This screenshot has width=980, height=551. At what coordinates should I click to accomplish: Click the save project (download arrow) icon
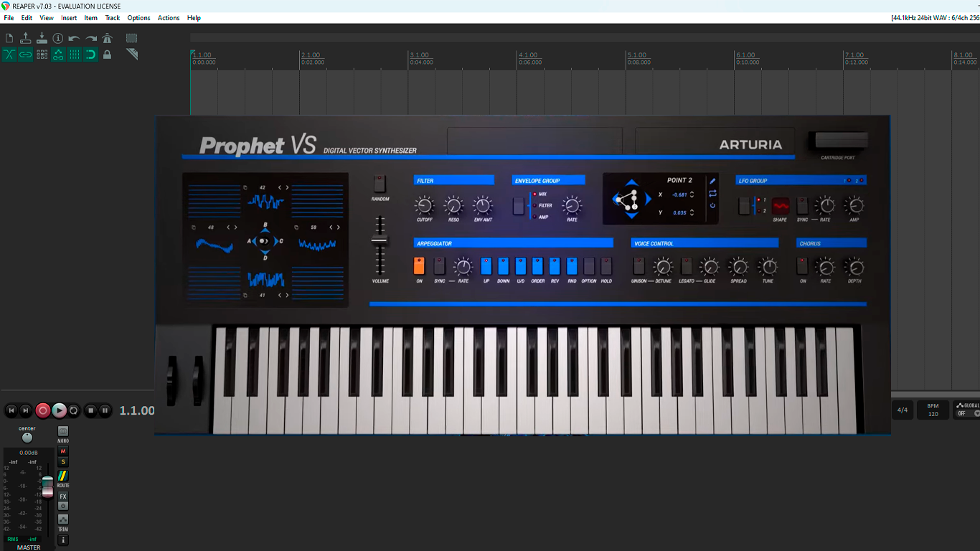point(42,38)
